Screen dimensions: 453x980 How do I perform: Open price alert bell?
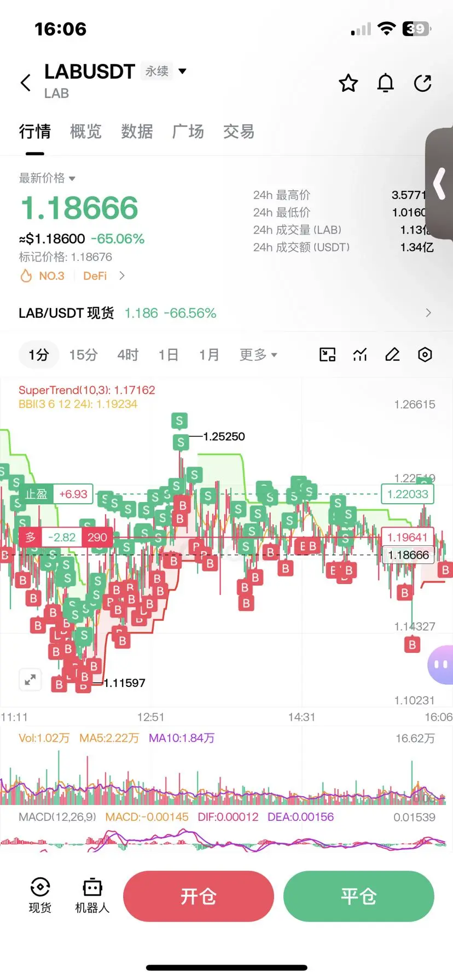386,83
